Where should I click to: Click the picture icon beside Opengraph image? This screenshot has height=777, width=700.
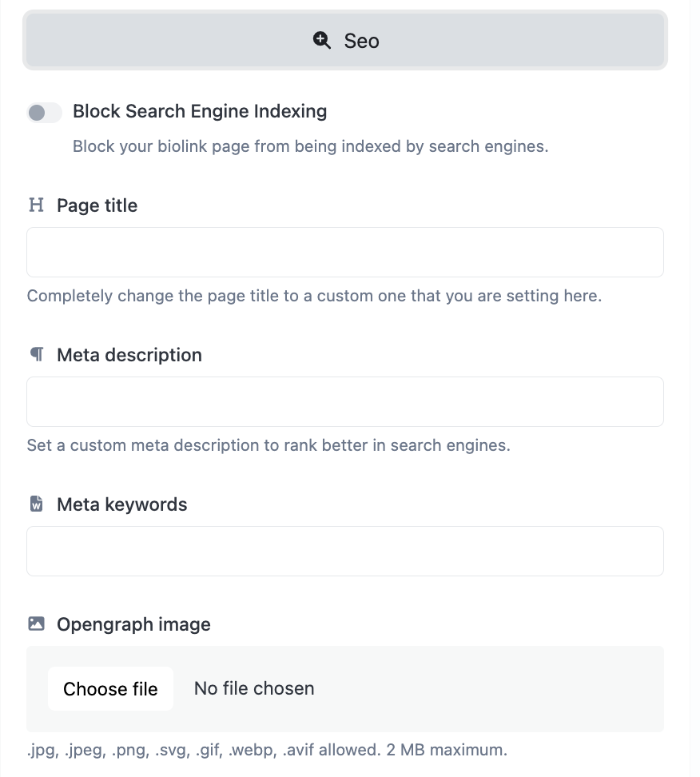tap(36, 624)
